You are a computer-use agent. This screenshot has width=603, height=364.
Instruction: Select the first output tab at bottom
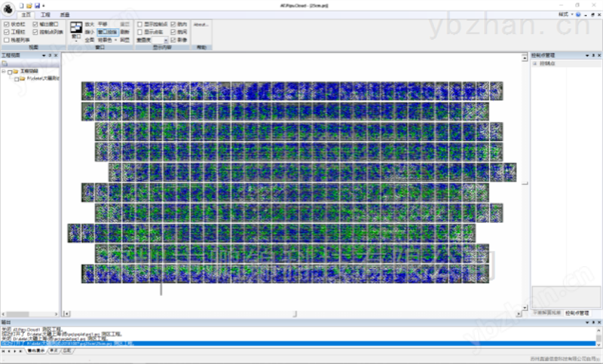[x=35, y=350]
